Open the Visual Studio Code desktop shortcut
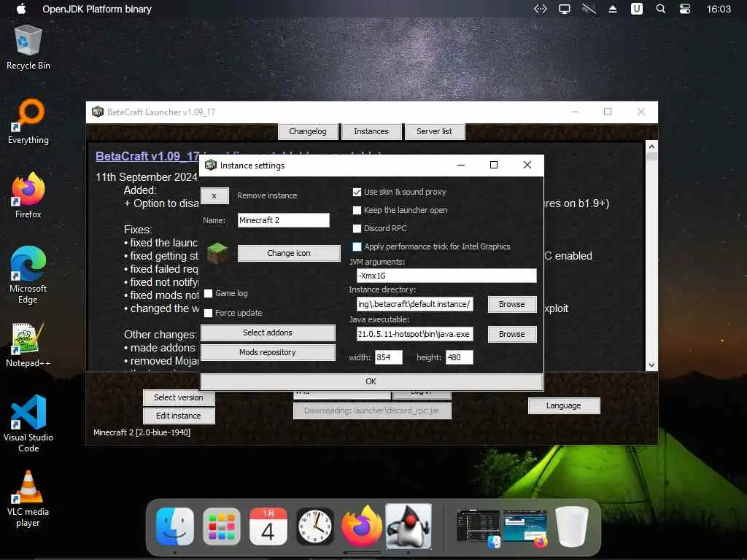Viewport: 747px width, 560px height. coord(28,424)
